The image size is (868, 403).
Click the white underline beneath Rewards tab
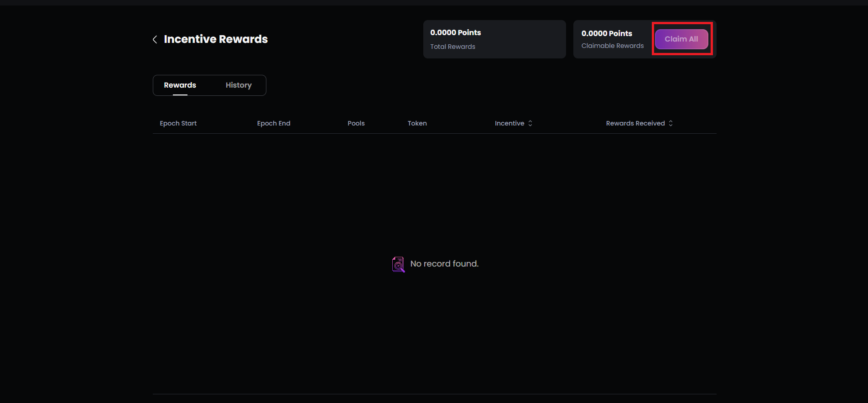(180, 94)
